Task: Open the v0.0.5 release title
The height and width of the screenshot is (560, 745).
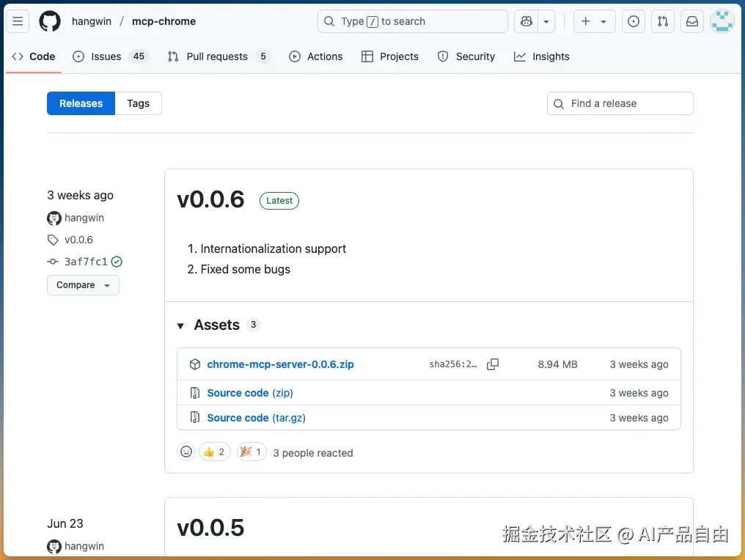Action: [210, 528]
